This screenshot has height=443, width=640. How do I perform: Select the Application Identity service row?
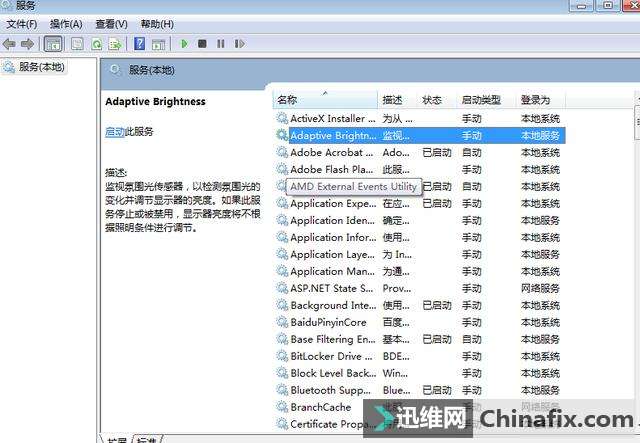420,220
